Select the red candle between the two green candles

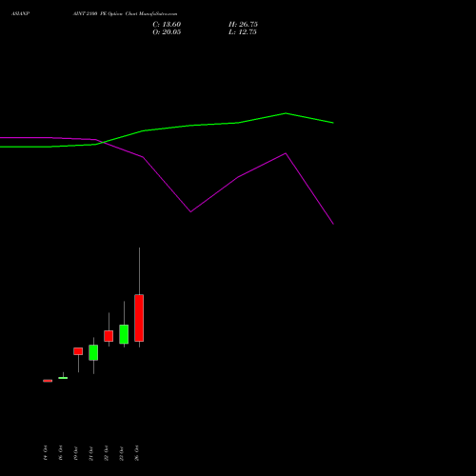[109, 336]
